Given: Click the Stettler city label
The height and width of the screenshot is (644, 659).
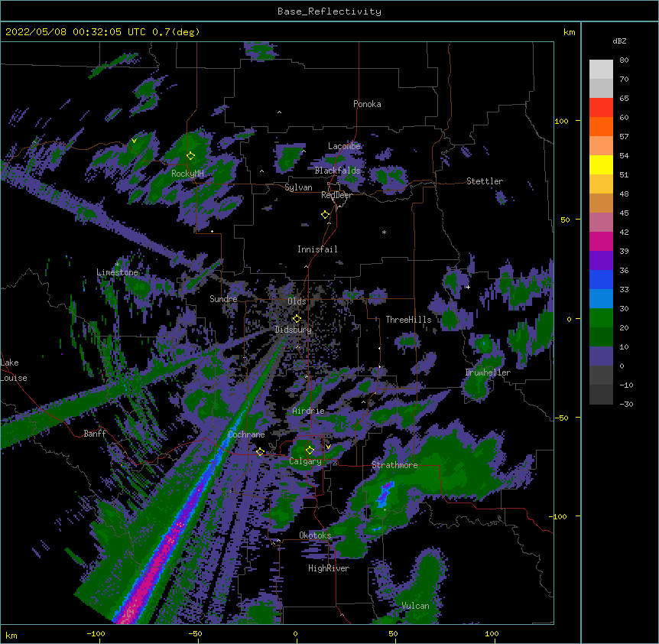Looking at the screenshot, I should (x=485, y=181).
